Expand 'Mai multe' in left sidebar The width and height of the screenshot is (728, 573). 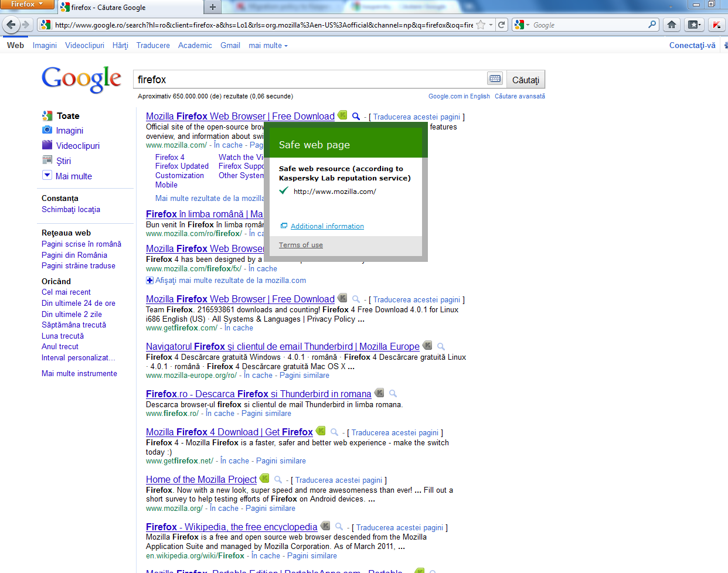pos(67,176)
